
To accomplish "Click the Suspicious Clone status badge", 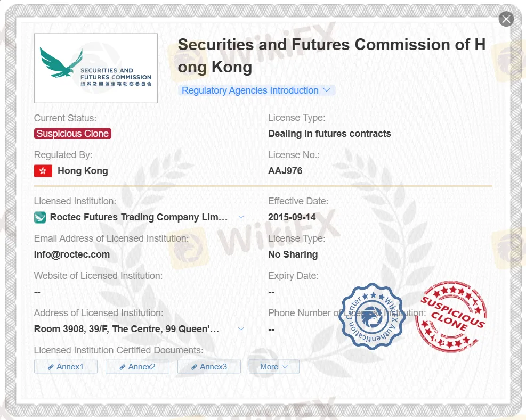I will (x=72, y=134).
